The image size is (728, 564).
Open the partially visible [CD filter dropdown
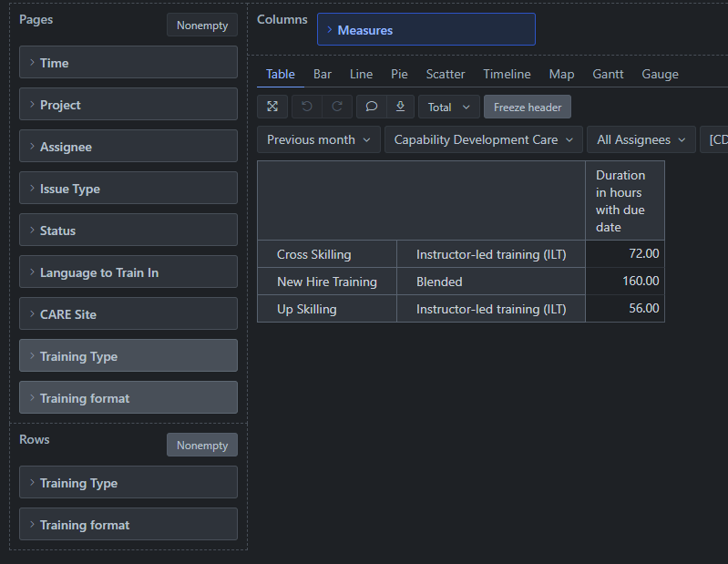[714, 139]
